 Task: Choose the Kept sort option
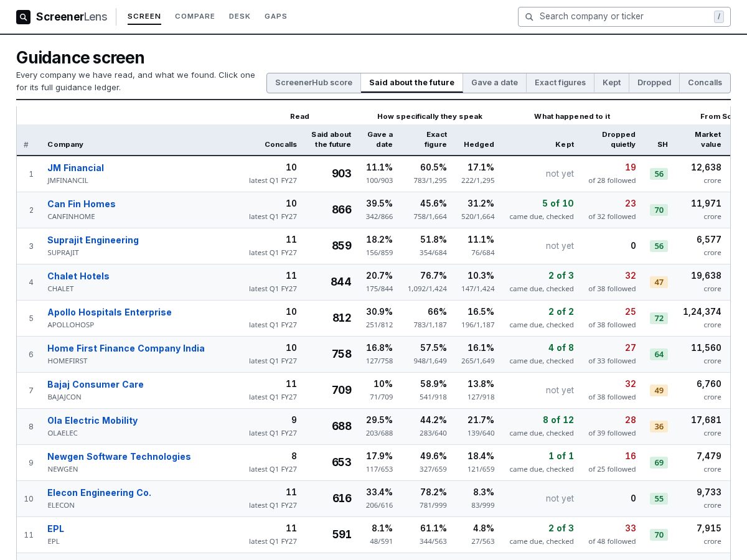click(x=611, y=83)
